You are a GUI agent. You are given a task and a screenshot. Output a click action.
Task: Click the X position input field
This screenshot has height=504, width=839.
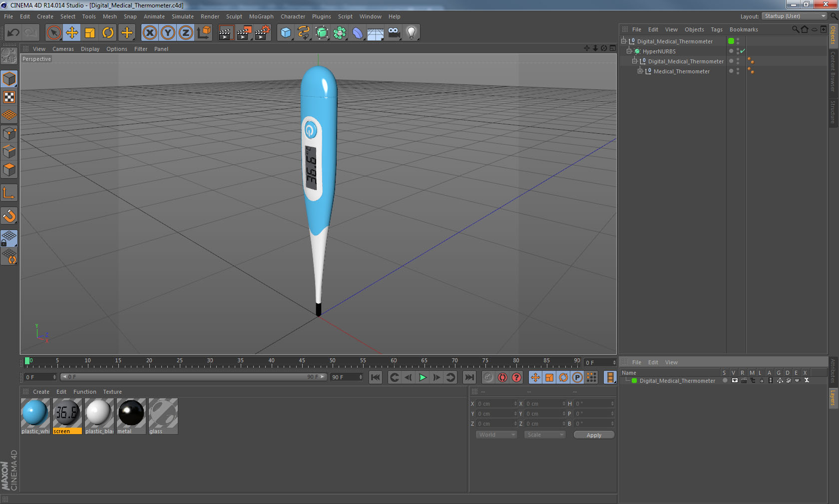click(497, 404)
